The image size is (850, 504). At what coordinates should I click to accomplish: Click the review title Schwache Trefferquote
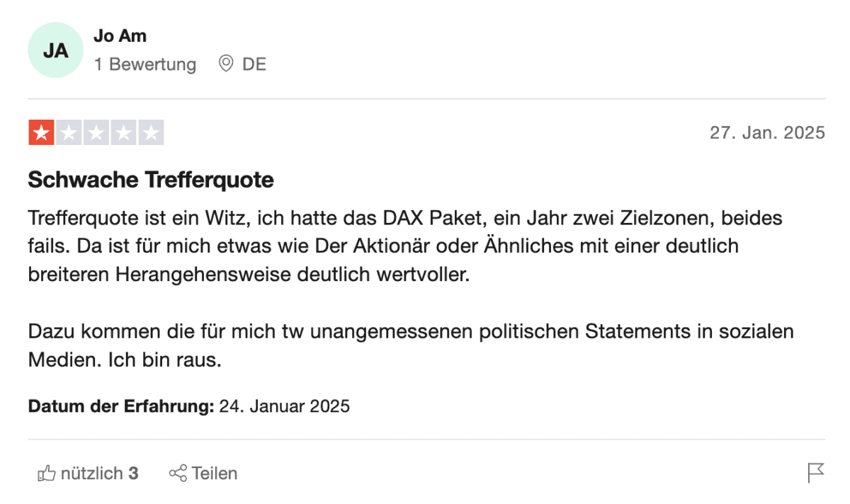pos(150,180)
